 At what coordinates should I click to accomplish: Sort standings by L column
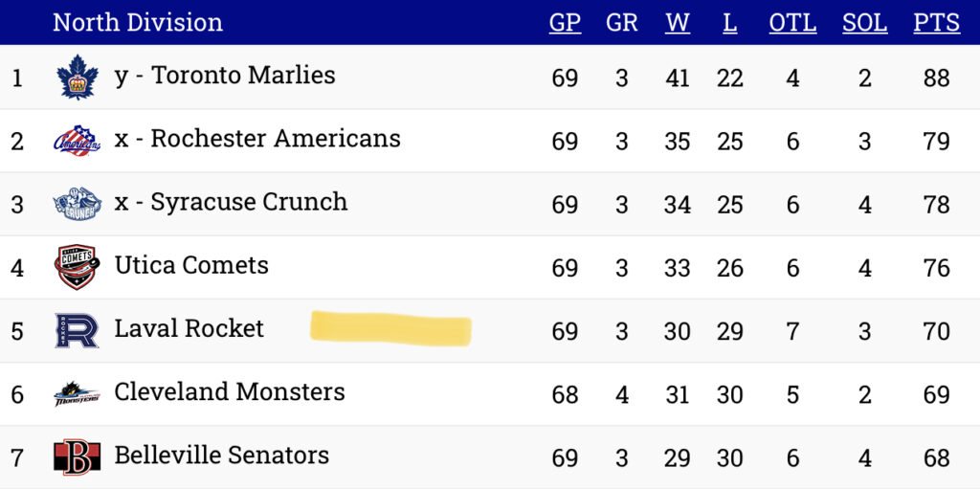click(730, 23)
